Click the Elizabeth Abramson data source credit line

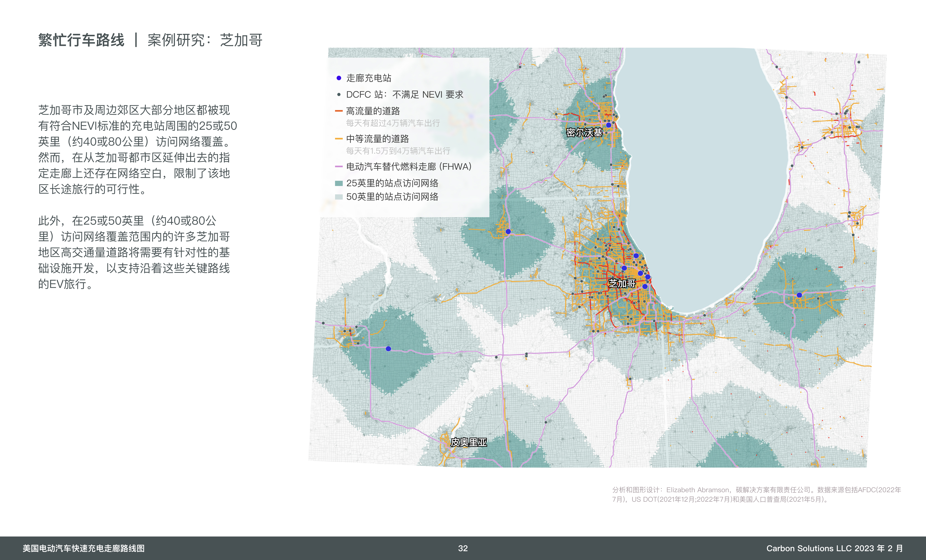pos(756,490)
